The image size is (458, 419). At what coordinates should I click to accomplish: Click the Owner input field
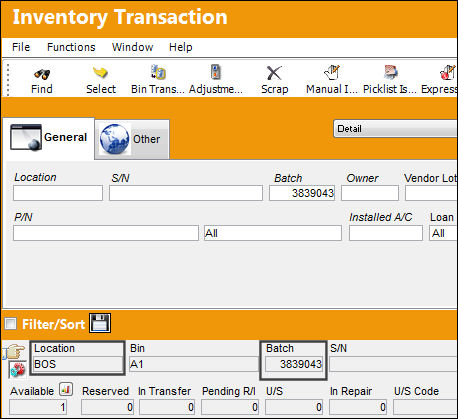[370, 193]
